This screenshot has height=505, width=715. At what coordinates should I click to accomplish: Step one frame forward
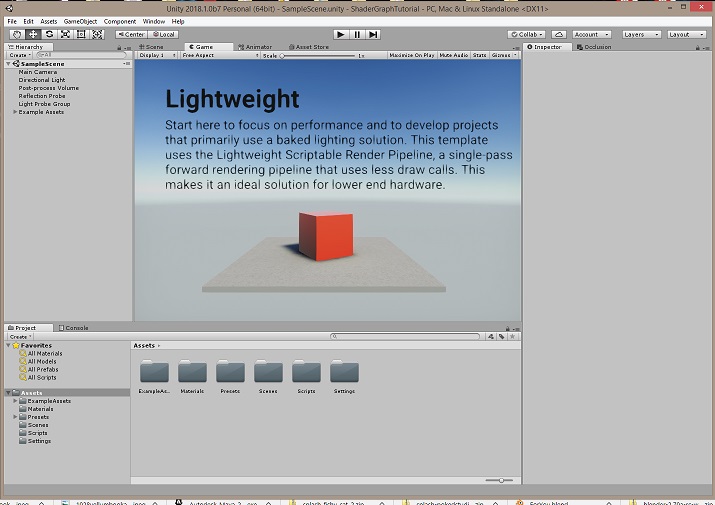point(373,34)
